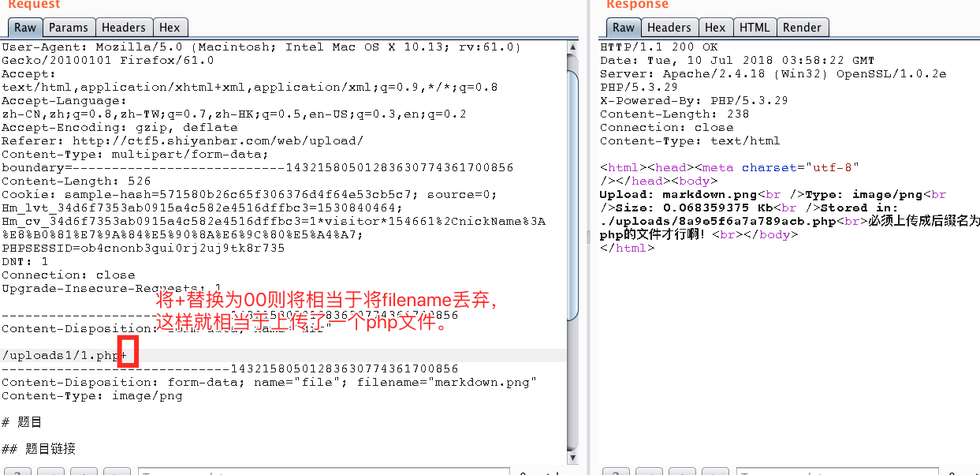Click the stored path './uploads/8a9e5f6a7a789acb.php' text
980x475 pixels.
pos(718,222)
